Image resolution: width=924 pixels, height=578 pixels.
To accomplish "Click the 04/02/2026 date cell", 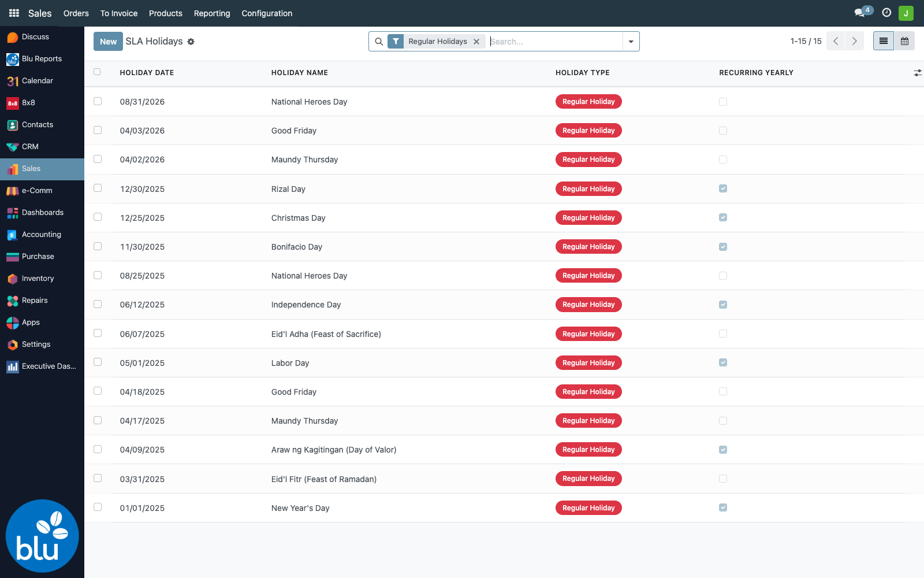I will pyautogui.click(x=142, y=160).
